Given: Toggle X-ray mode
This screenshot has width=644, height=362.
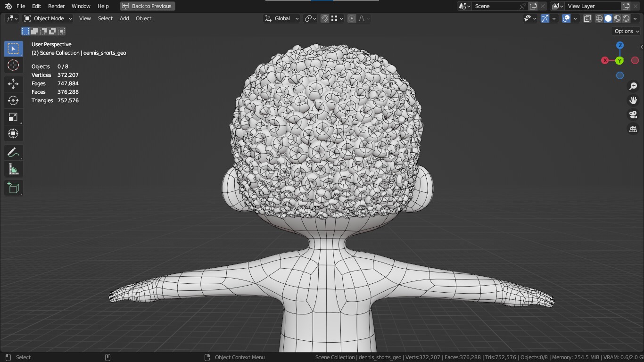Looking at the screenshot, I should [587, 18].
